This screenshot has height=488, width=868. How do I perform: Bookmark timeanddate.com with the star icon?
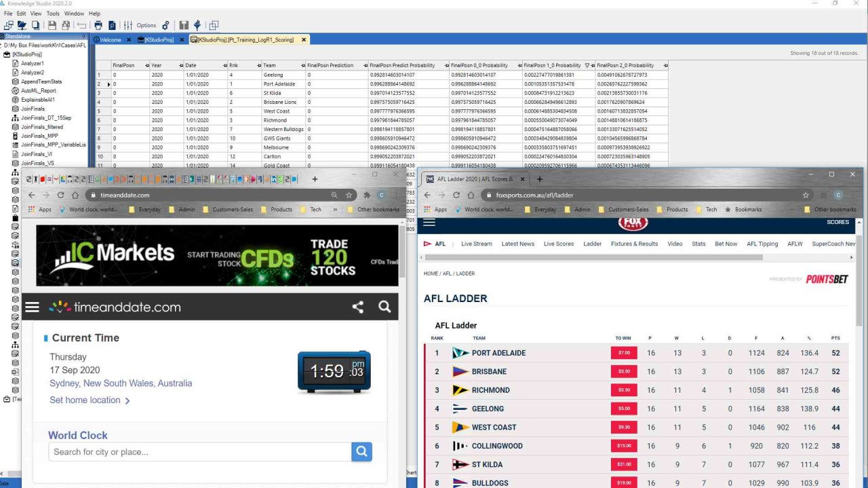(349, 195)
